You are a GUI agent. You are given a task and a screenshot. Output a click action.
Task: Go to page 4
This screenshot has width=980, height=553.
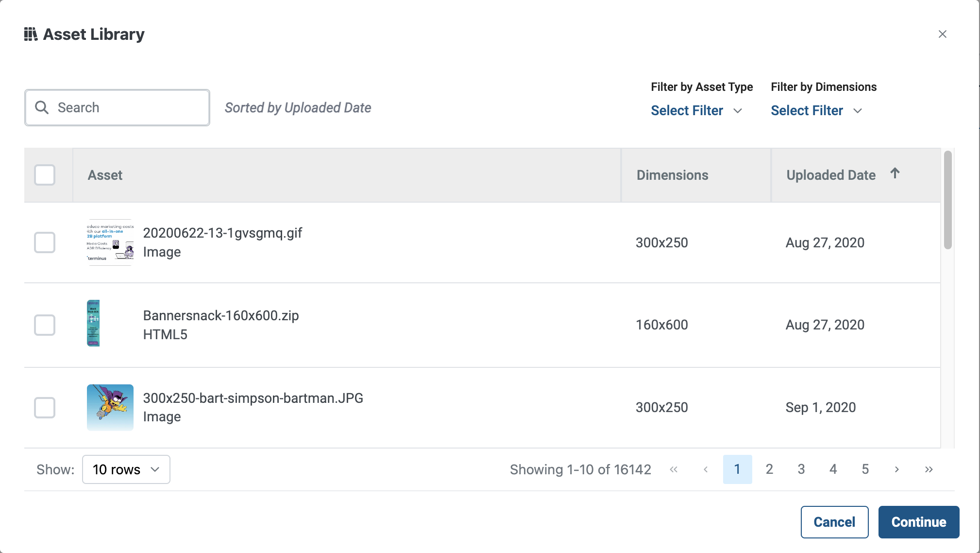tap(833, 469)
